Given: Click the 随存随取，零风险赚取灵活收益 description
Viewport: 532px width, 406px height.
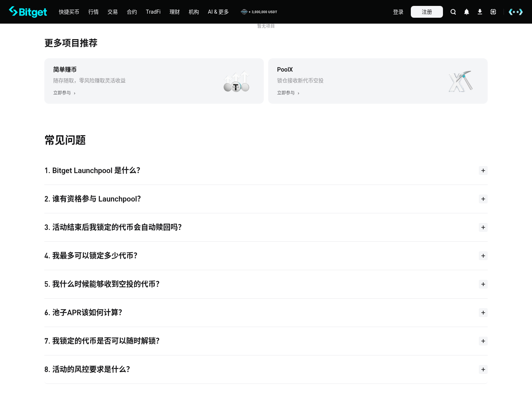Looking at the screenshot, I should pos(89,80).
